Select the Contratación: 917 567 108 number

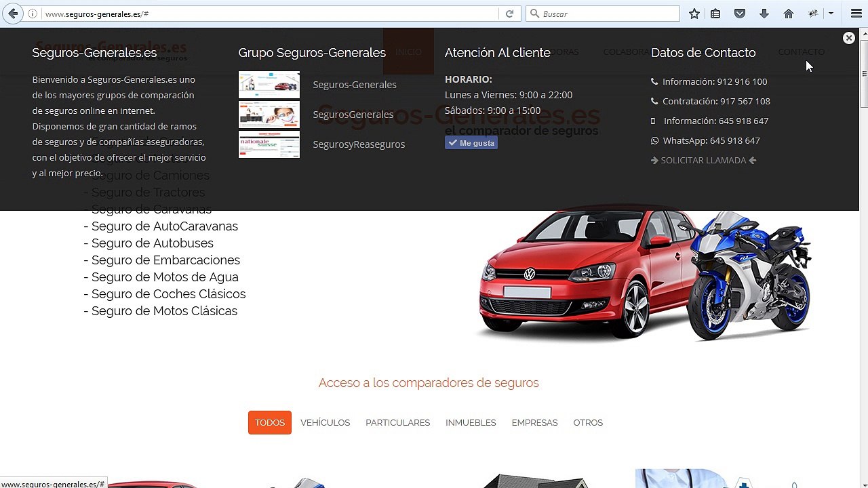(716, 101)
